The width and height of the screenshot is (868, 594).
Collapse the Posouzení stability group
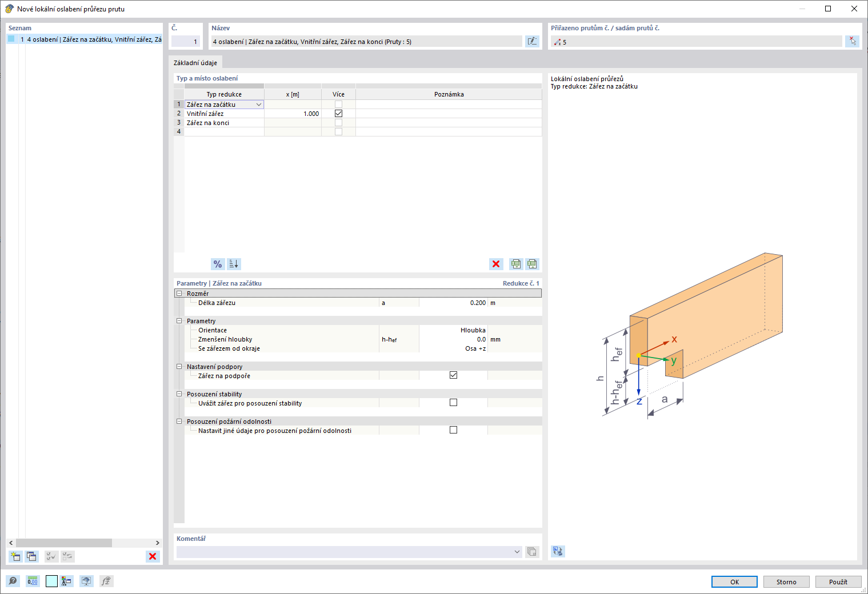(x=179, y=394)
